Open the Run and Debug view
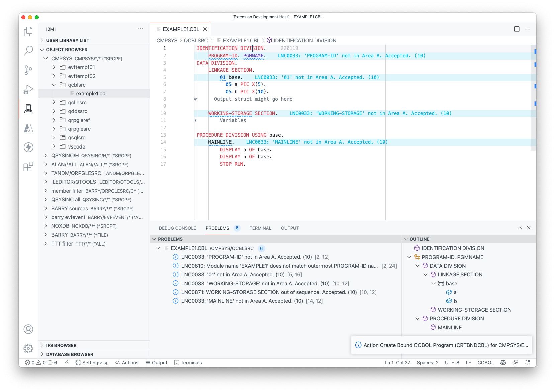This screenshot has width=555, height=392. click(x=28, y=89)
